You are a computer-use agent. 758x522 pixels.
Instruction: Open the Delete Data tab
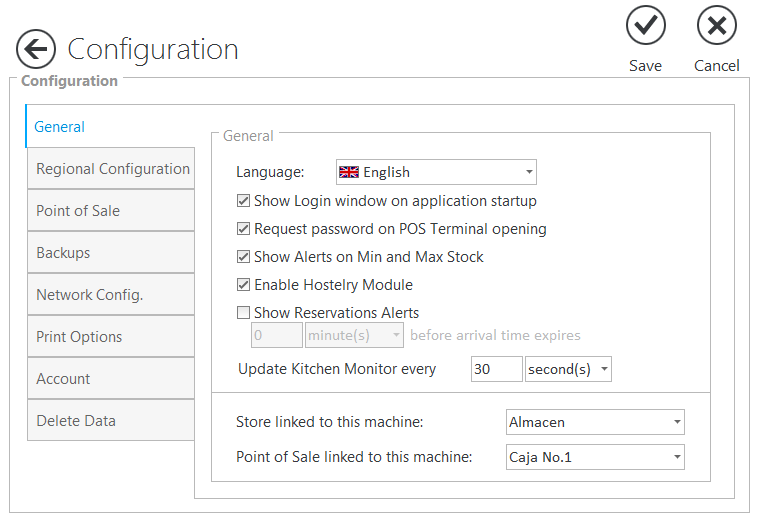pyautogui.click(x=111, y=420)
